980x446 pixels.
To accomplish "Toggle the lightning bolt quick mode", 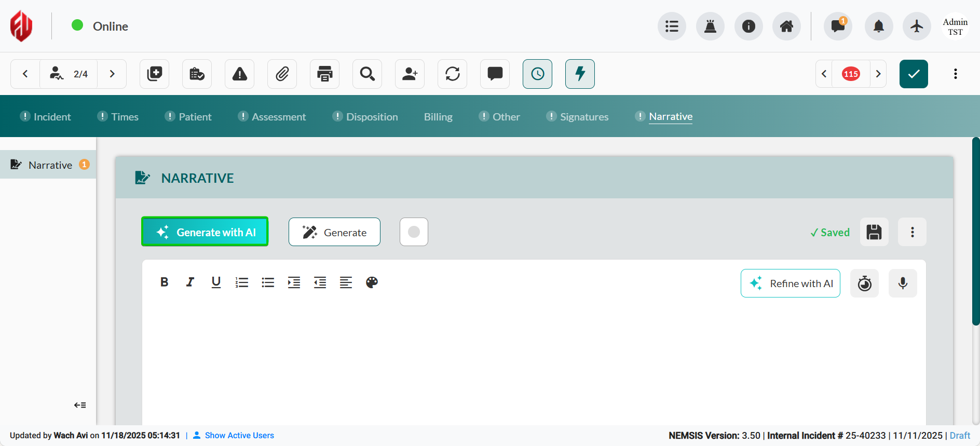I will click(580, 74).
